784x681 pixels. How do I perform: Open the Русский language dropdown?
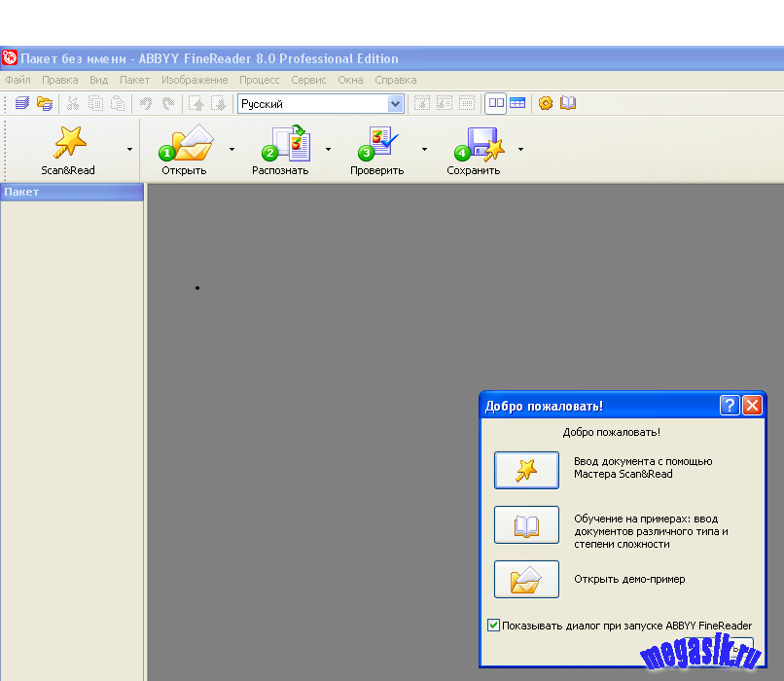(395, 104)
